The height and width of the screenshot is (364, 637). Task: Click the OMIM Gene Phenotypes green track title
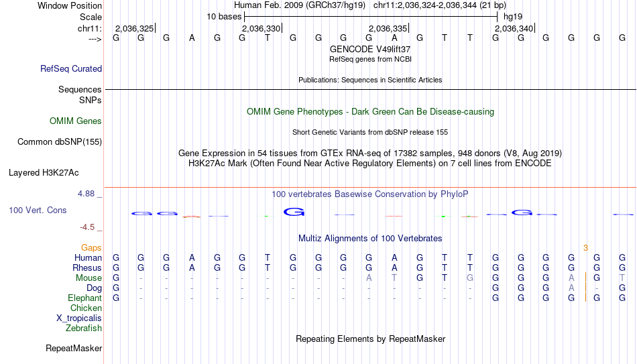pyautogui.click(x=370, y=112)
